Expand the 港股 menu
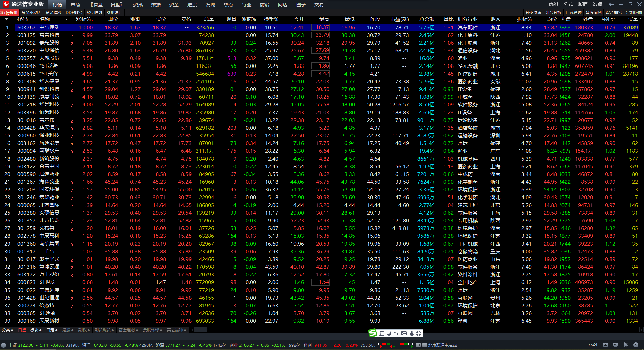The height and width of the screenshot is (350, 644). 68,330
